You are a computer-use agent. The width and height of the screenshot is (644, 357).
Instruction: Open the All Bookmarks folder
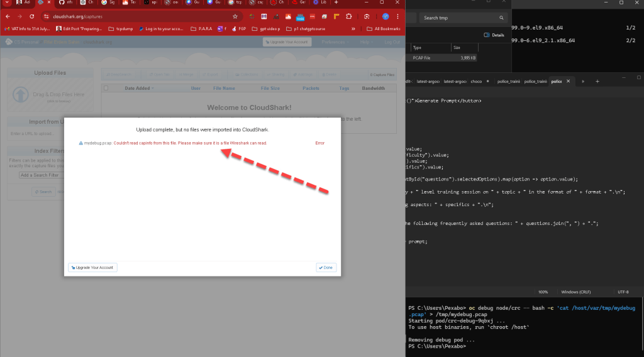(383, 29)
